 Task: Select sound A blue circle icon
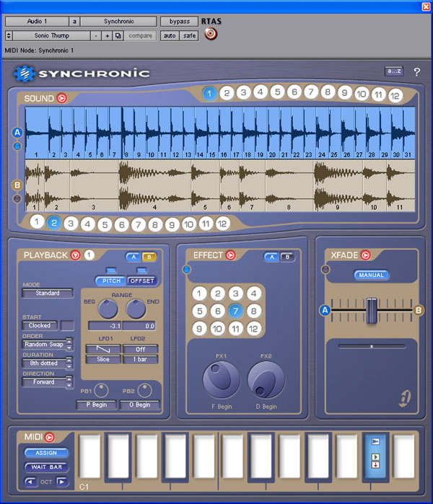click(x=17, y=133)
